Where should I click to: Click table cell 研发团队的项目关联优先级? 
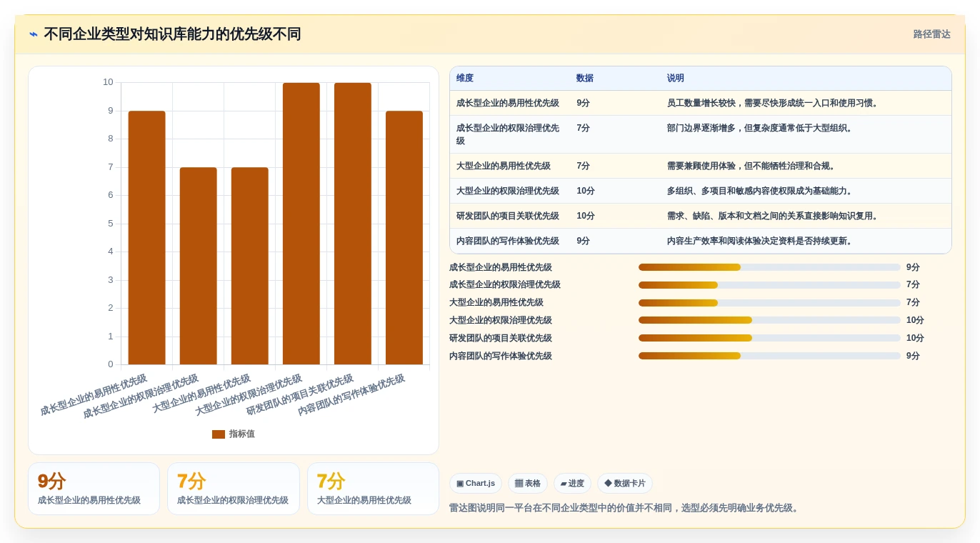coord(508,216)
